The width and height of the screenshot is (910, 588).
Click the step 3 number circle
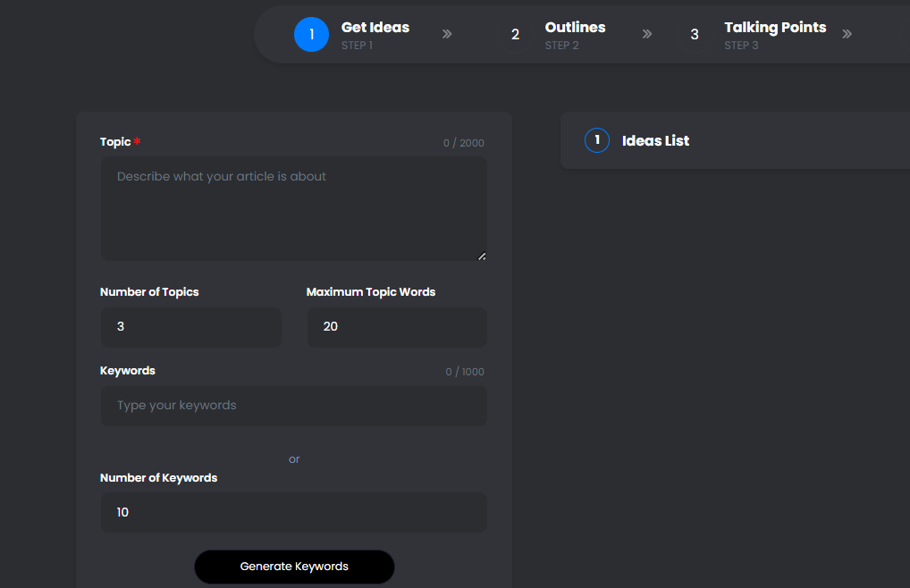click(695, 35)
